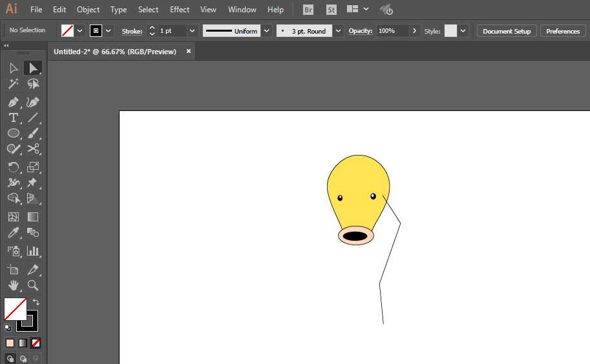Select the Magic Wand tool
The height and width of the screenshot is (364, 590).
[x=13, y=84]
